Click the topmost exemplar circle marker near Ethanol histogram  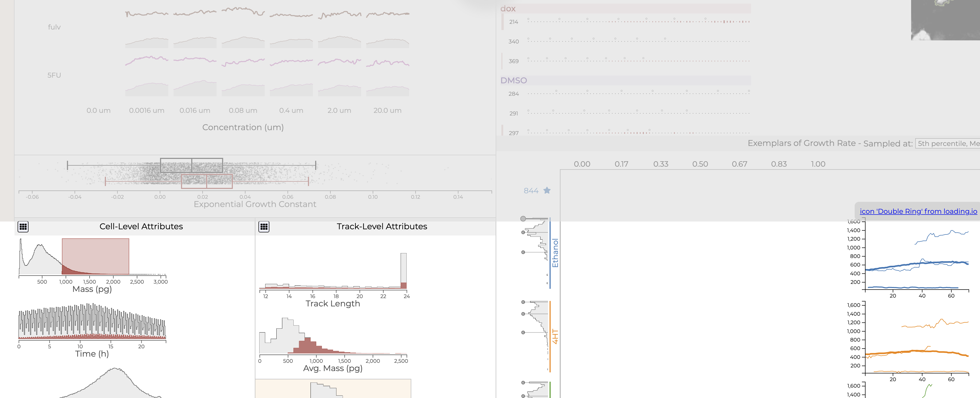pos(523,219)
